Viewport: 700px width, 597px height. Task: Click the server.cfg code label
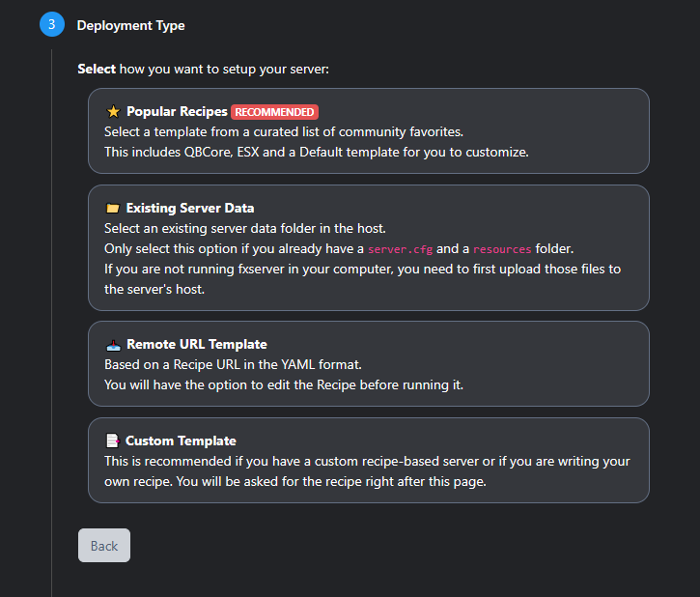tap(400, 248)
